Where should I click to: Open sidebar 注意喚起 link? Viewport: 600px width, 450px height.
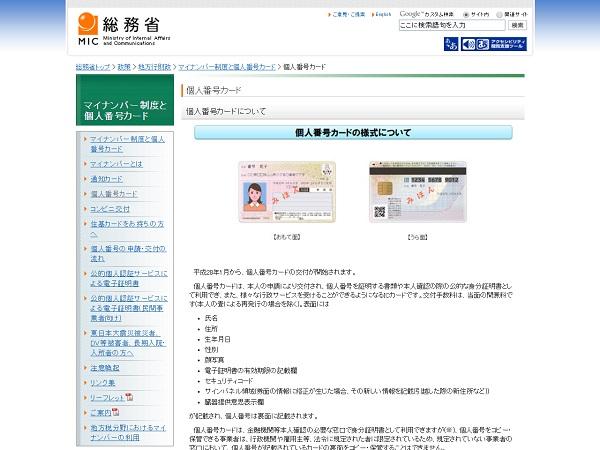105,368
